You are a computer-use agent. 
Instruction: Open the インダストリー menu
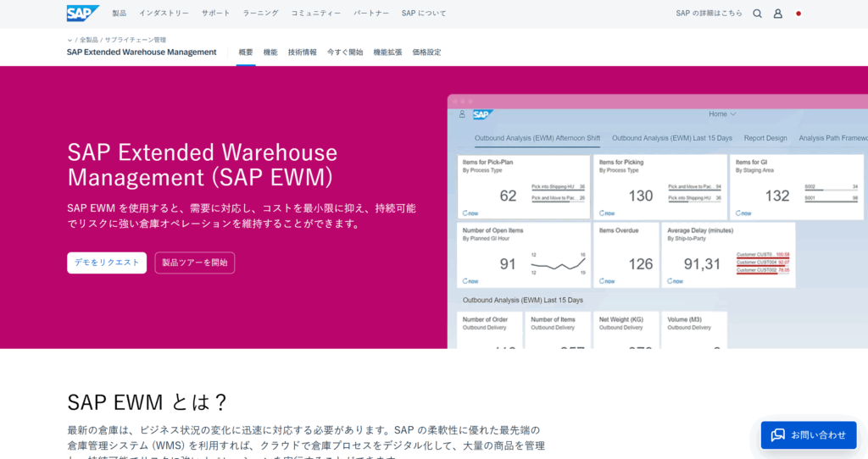(x=164, y=14)
